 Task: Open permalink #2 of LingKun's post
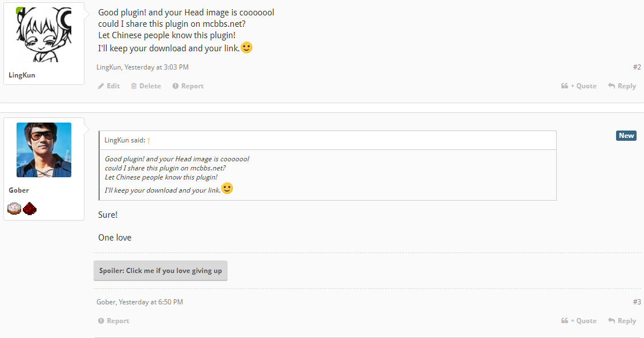pos(637,67)
